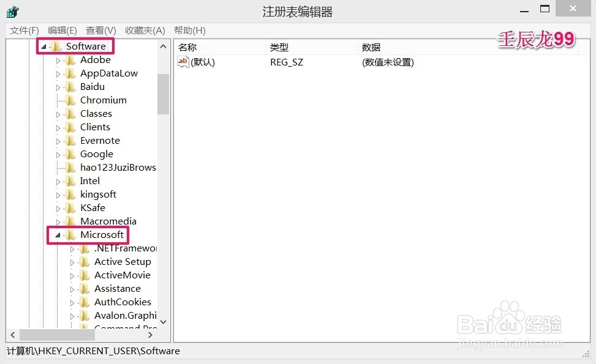Expand the AppDataLow key arrow
The image size is (596, 364).
(58, 74)
